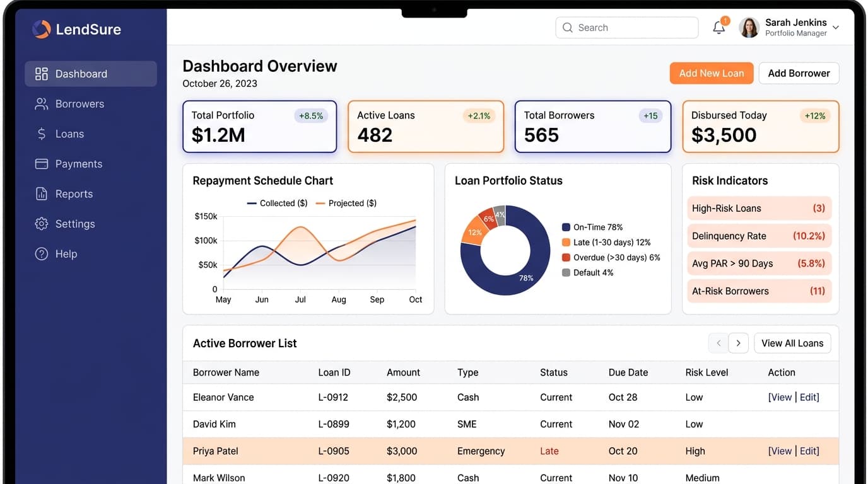The width and height of the screenshot is (868, 484).
Task: Click loan ID L-0920
Action: 334,478
